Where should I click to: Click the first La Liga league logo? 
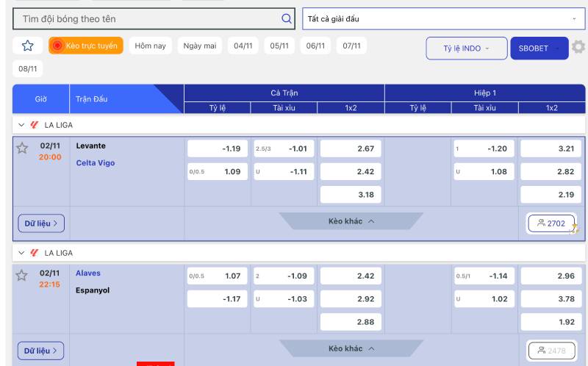point(35,125)
